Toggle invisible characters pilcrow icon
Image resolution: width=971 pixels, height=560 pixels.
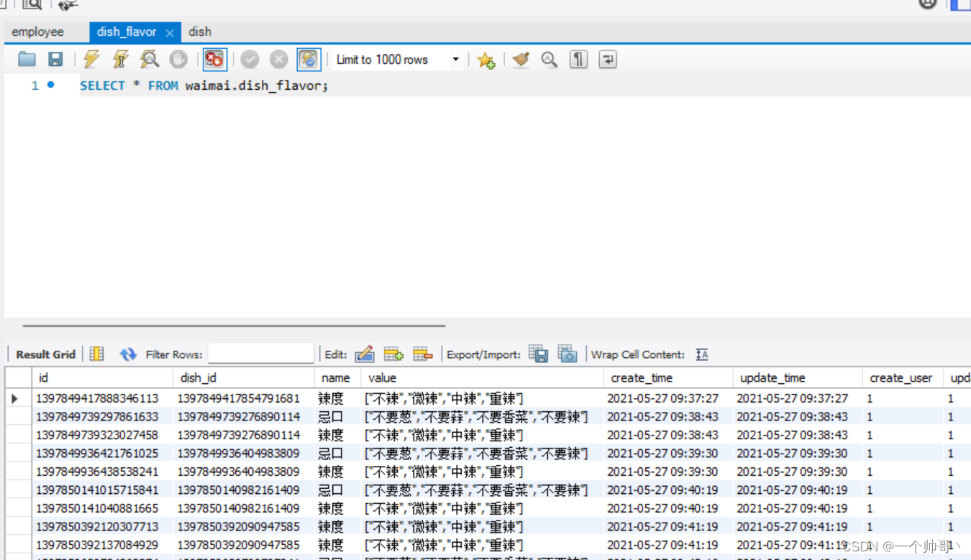point(579,60)
